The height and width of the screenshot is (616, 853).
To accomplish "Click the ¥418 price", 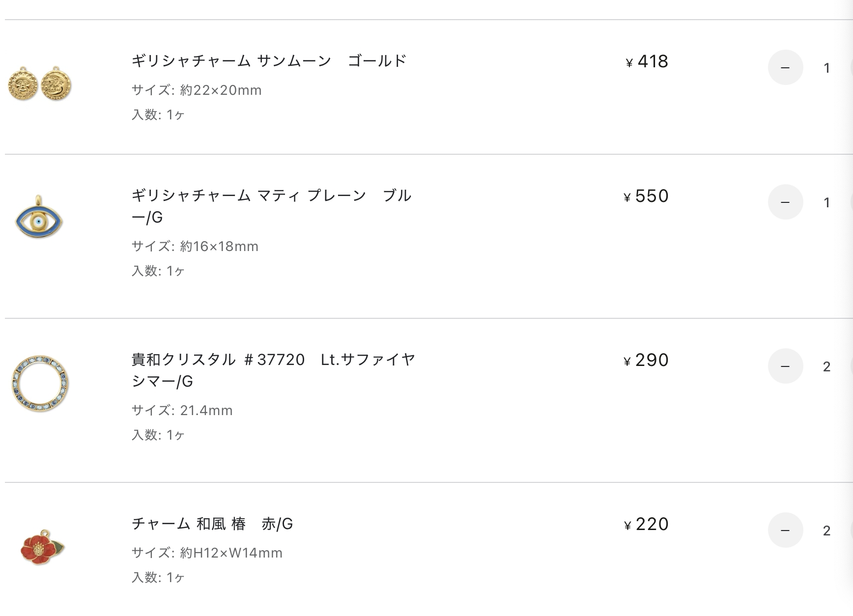I will [647, 61].
